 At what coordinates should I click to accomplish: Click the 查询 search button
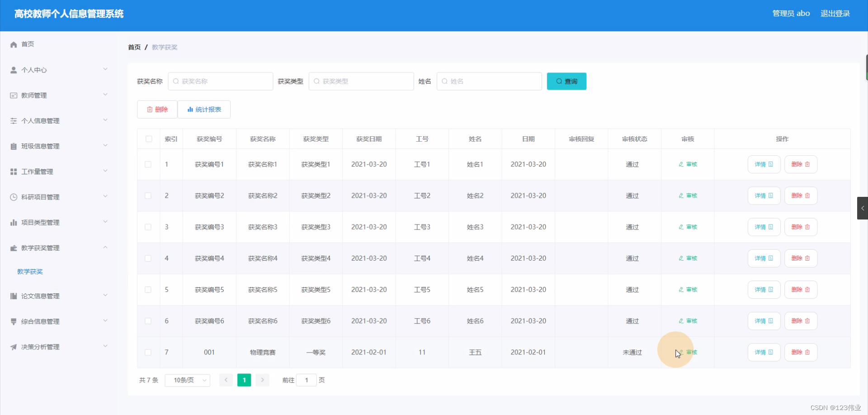(566, 81)
